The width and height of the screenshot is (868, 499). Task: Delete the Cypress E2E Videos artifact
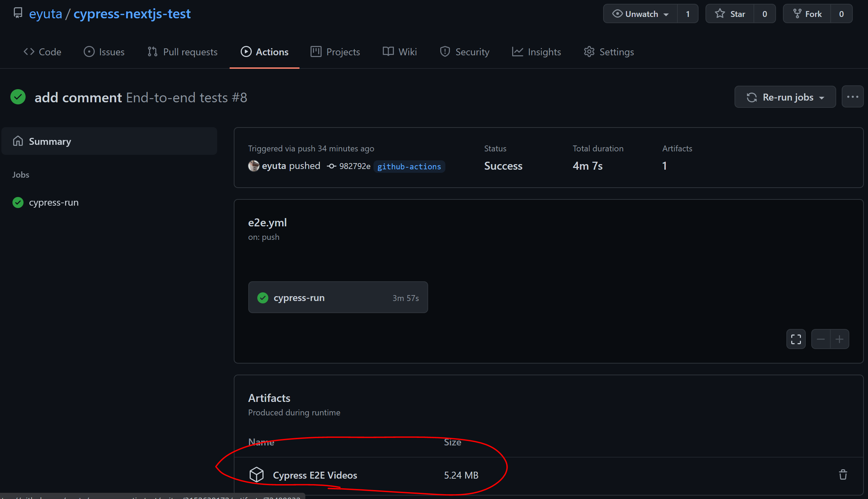[x=843, y=475]
